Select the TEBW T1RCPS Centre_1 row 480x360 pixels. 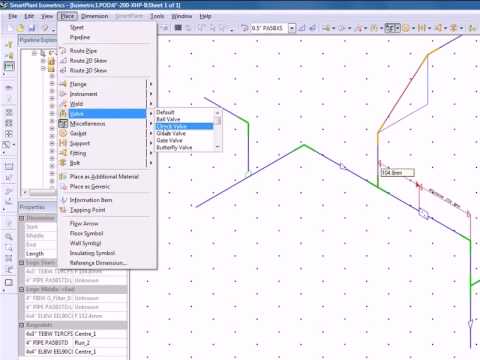(76, 334)
